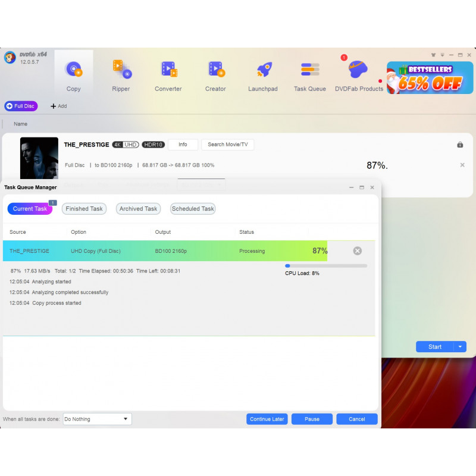476x476 pixels.
Task: Minimize the Task Queue Manager window
Action: pos(351,187)
